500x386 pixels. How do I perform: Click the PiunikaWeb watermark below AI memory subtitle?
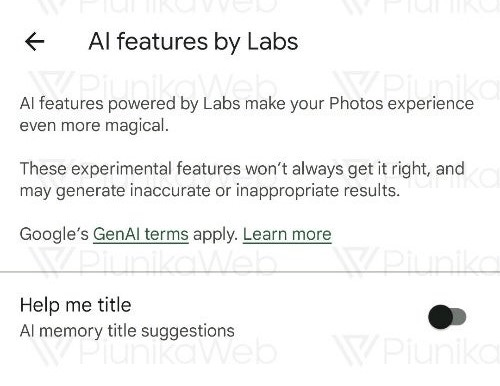click(x=155, y=352)
